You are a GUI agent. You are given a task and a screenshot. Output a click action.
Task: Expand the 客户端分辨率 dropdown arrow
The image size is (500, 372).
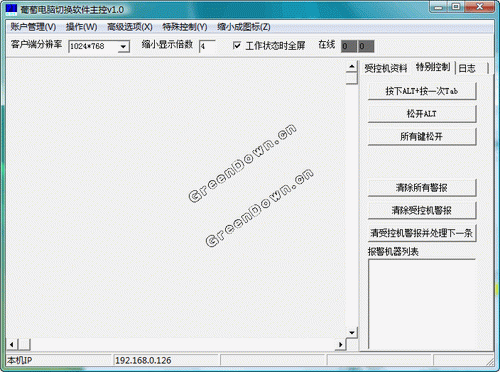[123, 46]
